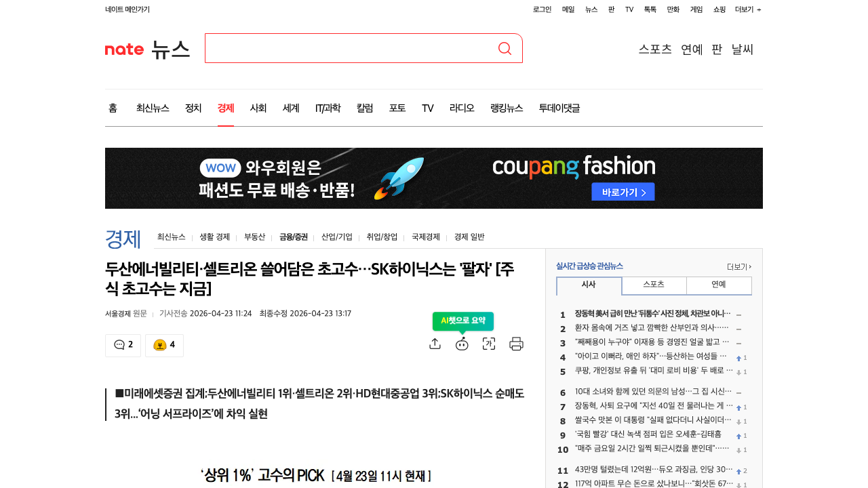Open the comments count button showing 2
Screen dimensions: 868x488
[x=123, y=345]
